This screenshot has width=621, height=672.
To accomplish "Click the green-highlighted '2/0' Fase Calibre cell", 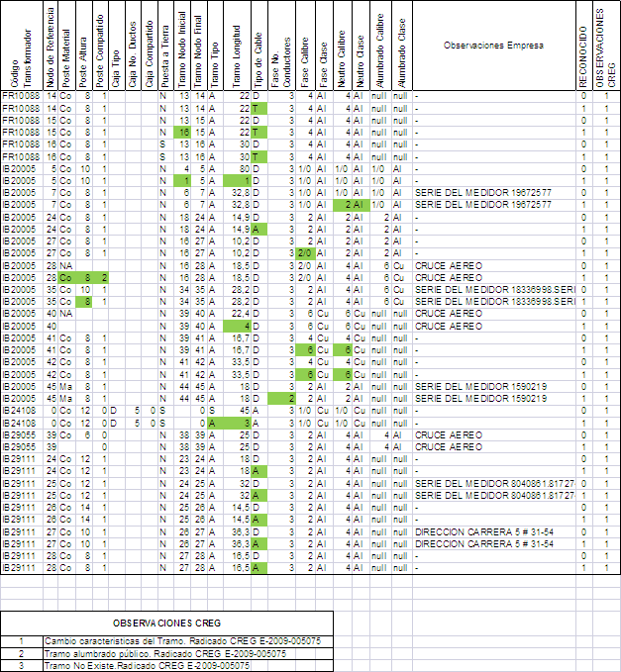I will click(x=305, y=253).
